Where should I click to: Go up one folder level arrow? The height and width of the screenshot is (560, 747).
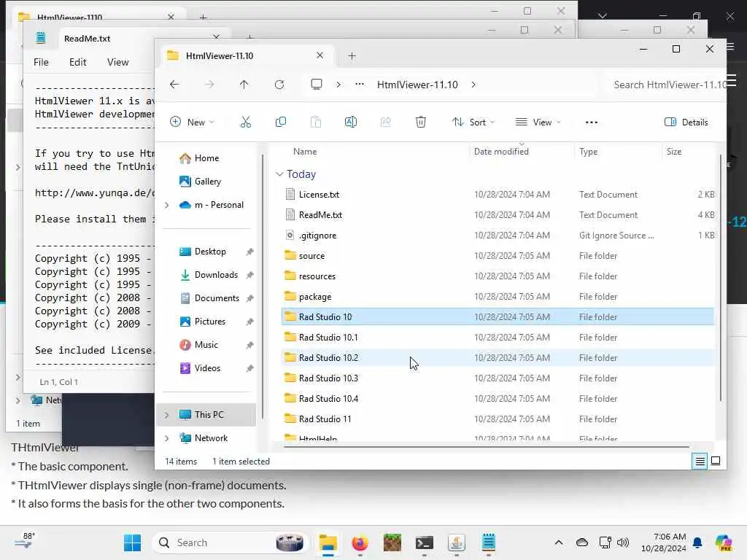(x=244, y=85)
